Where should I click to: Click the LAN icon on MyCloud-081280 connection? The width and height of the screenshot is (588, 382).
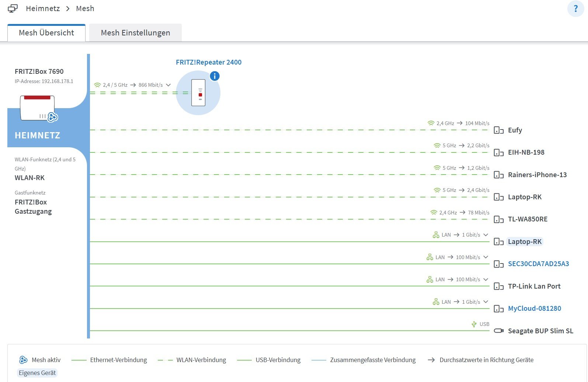coord(436,302)
